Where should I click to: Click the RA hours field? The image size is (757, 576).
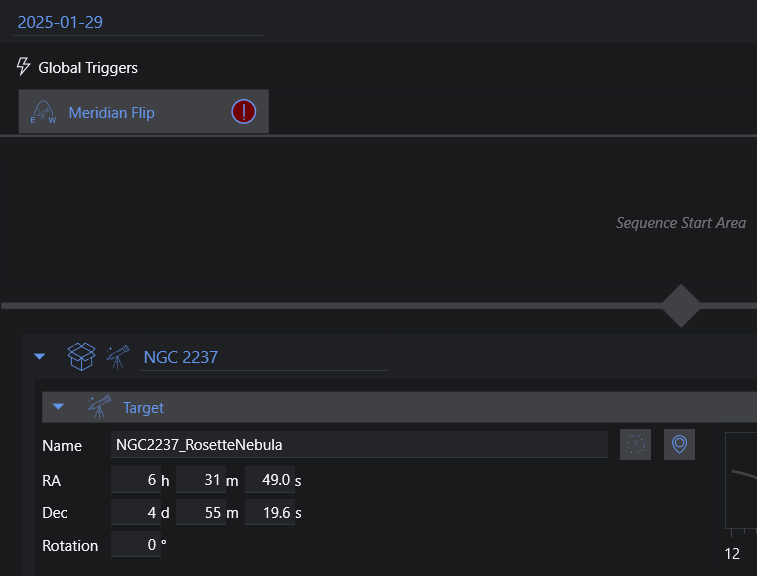pyautogui.click(x=136, y=479)
